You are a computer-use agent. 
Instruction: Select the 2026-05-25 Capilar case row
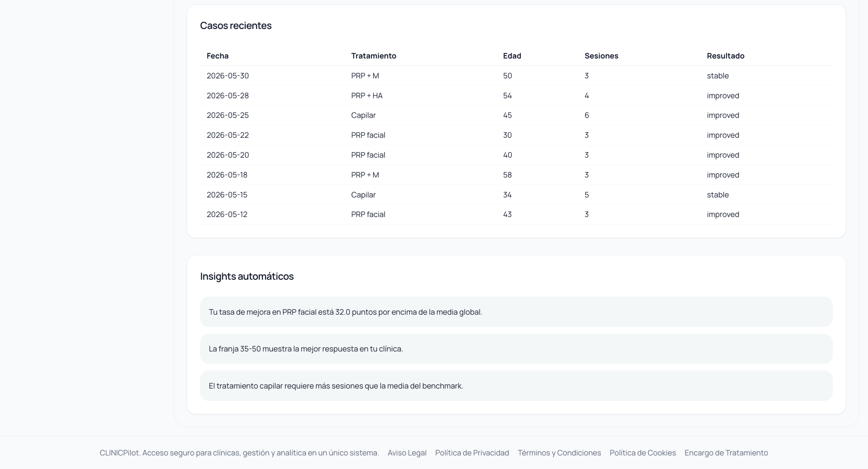coord(516,115)
